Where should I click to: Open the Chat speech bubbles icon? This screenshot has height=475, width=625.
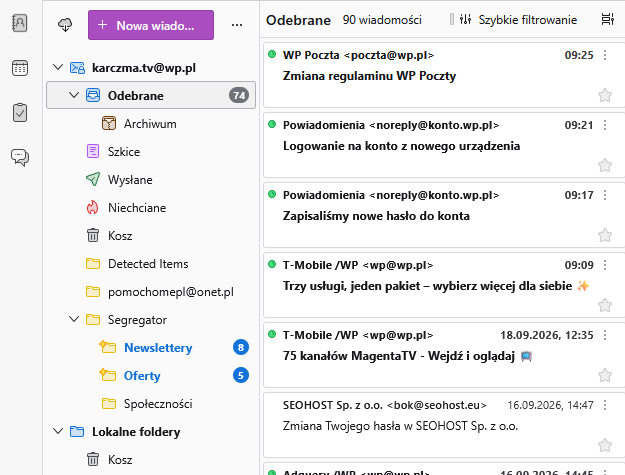pos(20,157)
